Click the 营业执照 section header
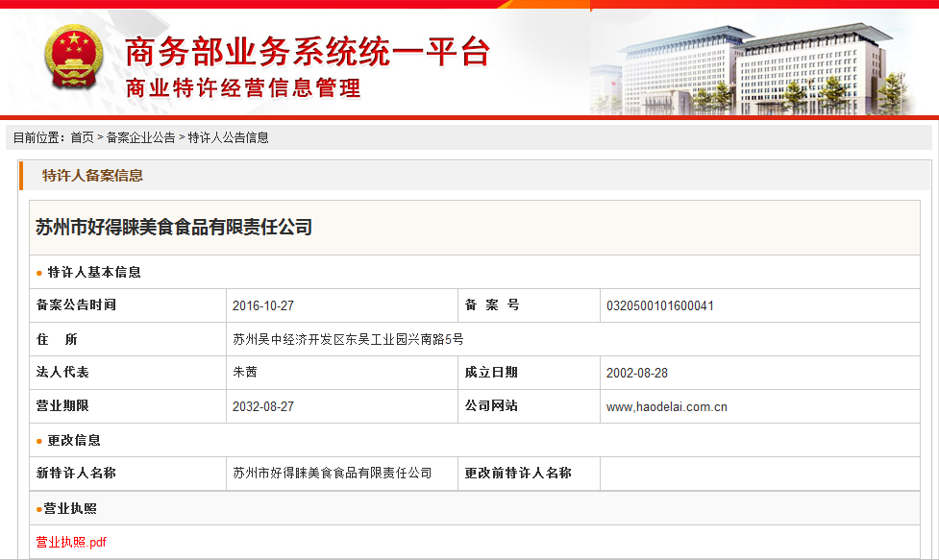This screenshot has height=560, width=939. [x=70, y=508]
